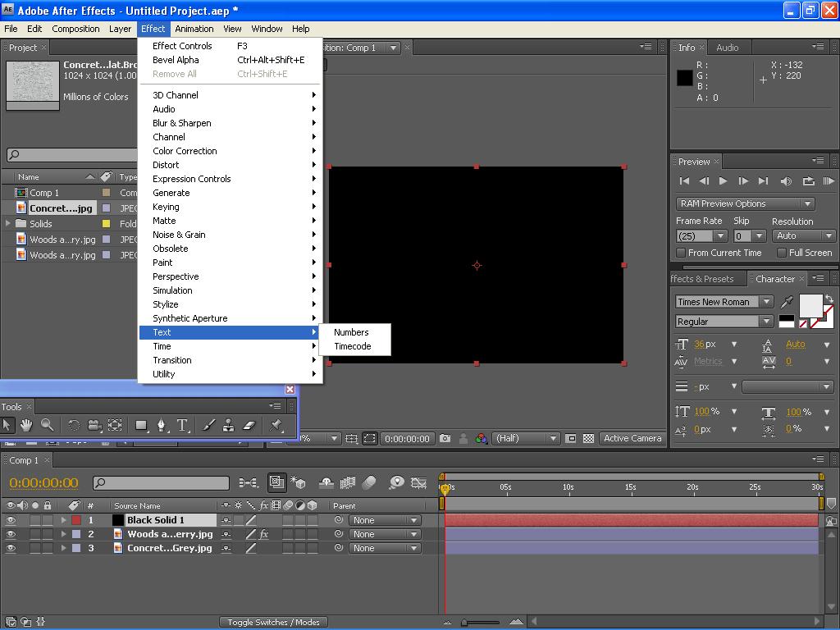Click the Take Snapshot camera icon
This screenshot has height=630, width=840.
[445, 438]
